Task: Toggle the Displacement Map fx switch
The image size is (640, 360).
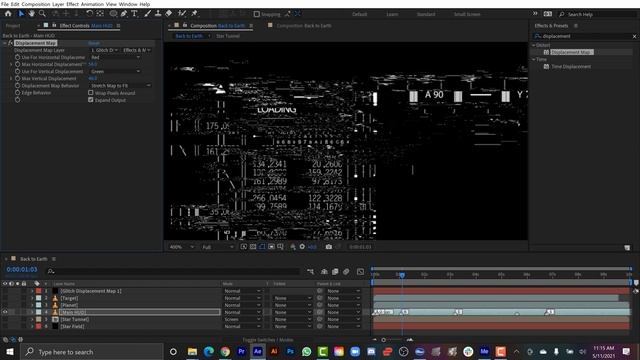Action: click(11, 43)
